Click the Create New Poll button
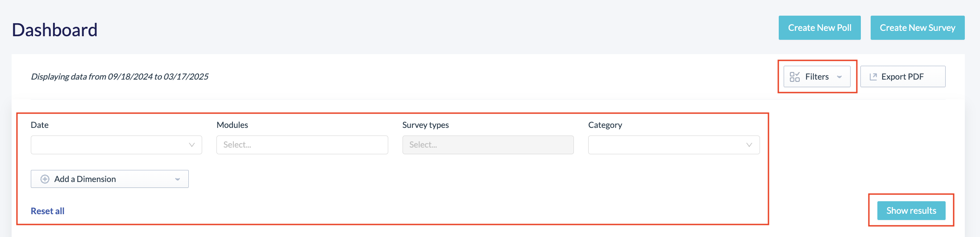The height and width of the screenshot is (237, 980). [x=820, y=28]
